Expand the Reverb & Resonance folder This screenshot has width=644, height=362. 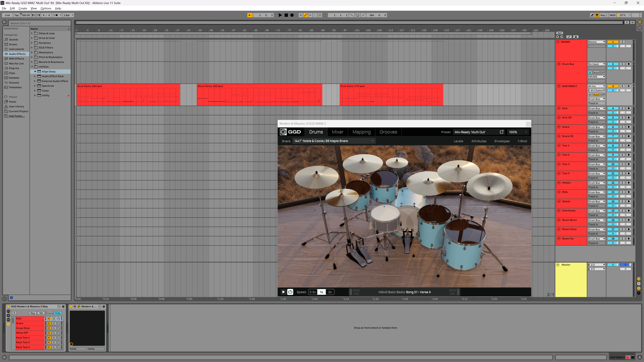pyautogui.click(x=32, y=62)
